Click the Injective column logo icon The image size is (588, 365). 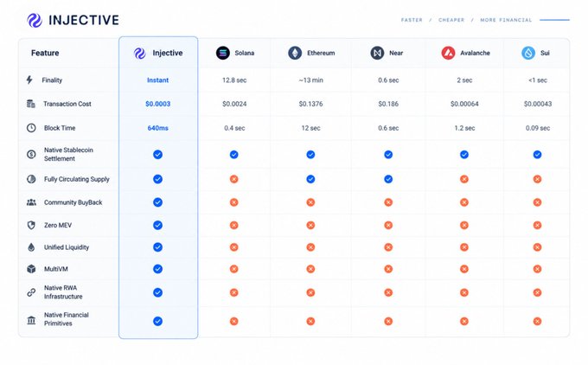[140, 54]
